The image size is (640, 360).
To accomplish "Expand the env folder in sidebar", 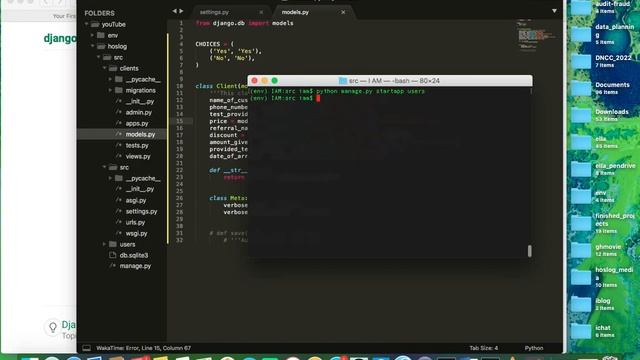I will click(x=93, y=36).
